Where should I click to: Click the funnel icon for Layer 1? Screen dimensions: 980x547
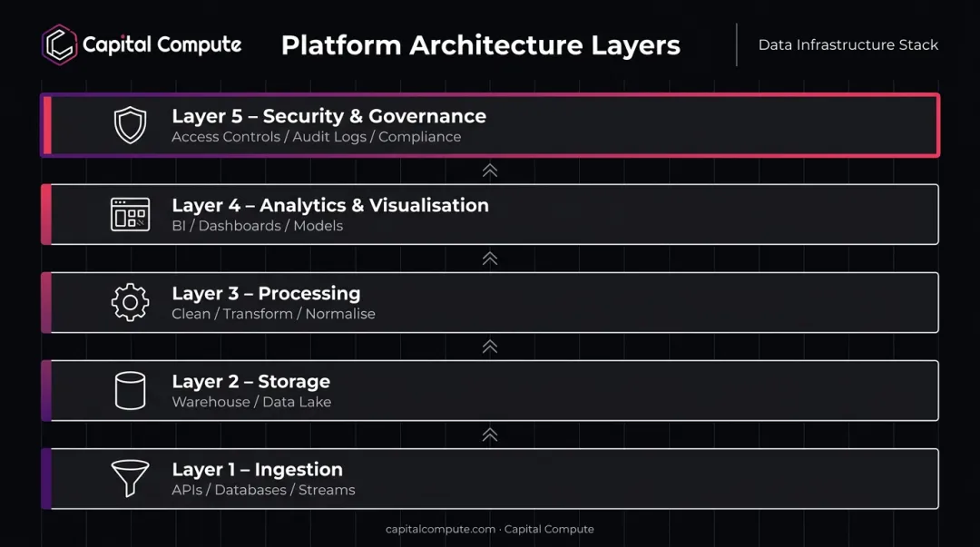(x=130, y=479)
